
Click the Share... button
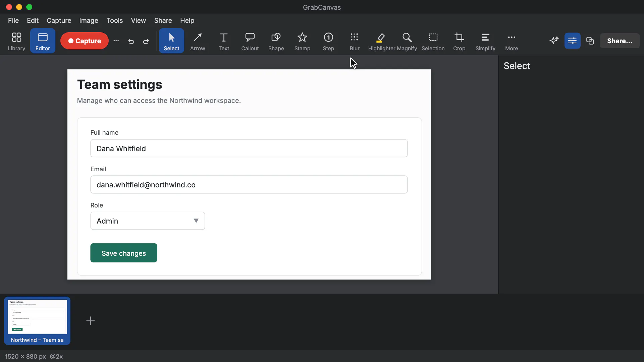pyautogui.click(x=620, y=41)
